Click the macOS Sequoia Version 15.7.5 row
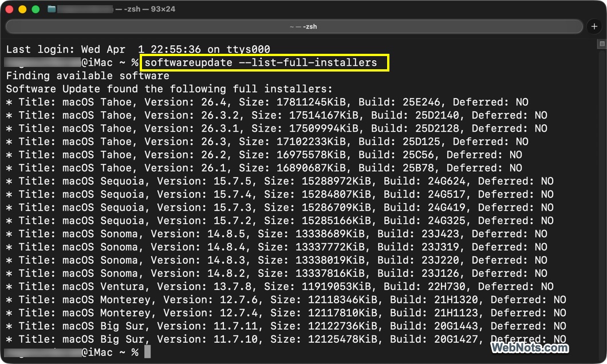This screenshot has height=364, width=607. point(279,181)
